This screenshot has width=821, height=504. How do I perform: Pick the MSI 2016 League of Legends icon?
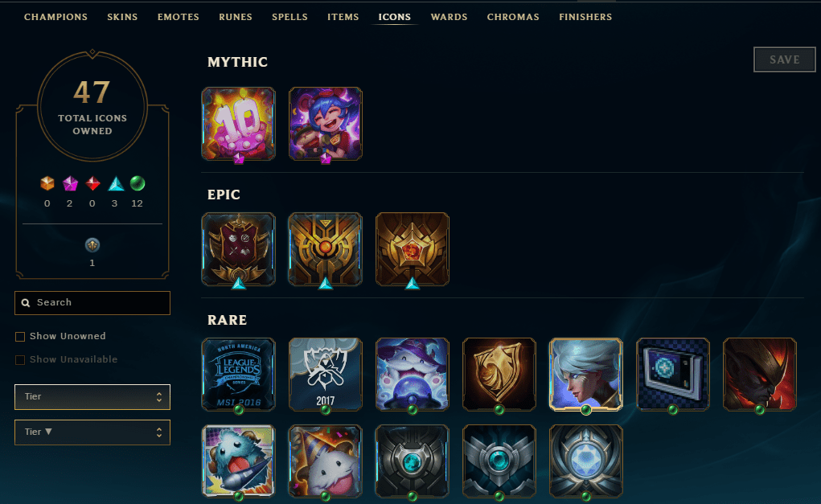coord(239,375)
